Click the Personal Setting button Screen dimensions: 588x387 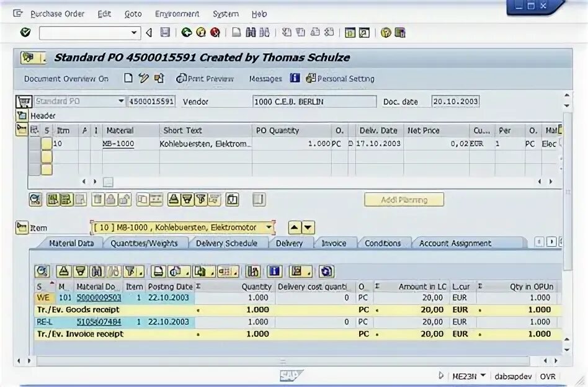[x=341, y=79]
